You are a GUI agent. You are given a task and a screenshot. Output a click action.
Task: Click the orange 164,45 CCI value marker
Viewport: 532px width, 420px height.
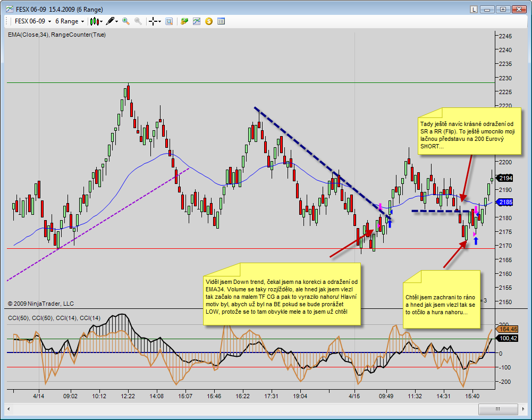tap(507, 329)
